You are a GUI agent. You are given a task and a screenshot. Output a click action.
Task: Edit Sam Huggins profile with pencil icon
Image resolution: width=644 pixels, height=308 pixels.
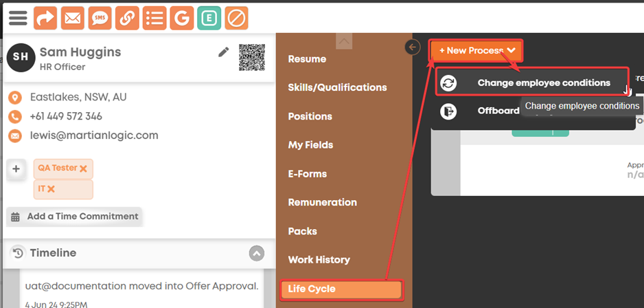click(x=223, y=52)
